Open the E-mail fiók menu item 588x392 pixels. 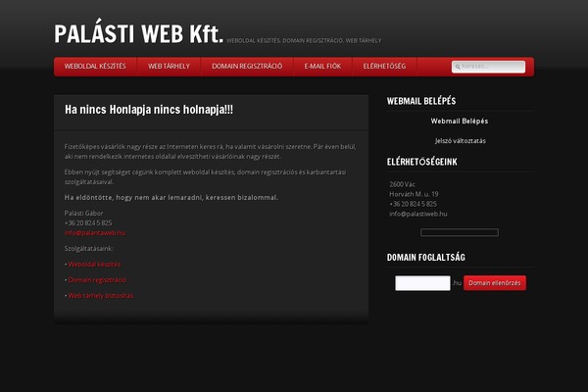tap(322, 67)
